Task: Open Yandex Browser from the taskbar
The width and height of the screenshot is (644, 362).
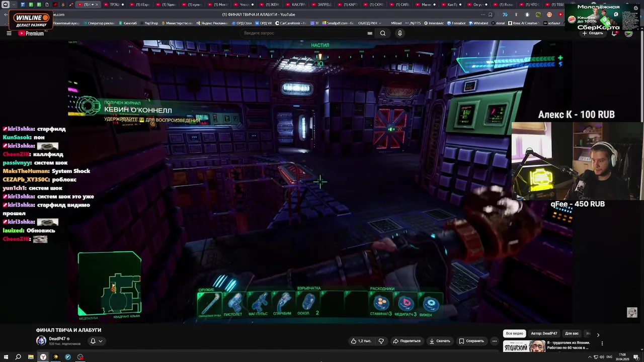Action: [x=43, y=357]
